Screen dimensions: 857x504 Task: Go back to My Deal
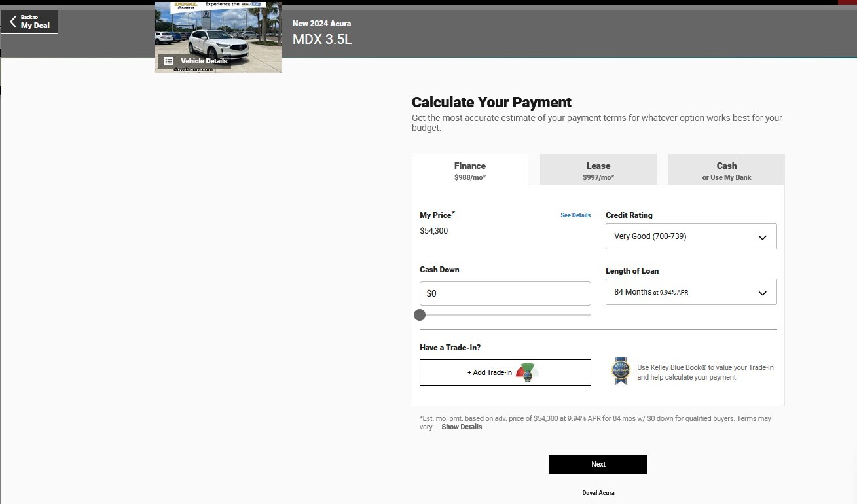29,22
